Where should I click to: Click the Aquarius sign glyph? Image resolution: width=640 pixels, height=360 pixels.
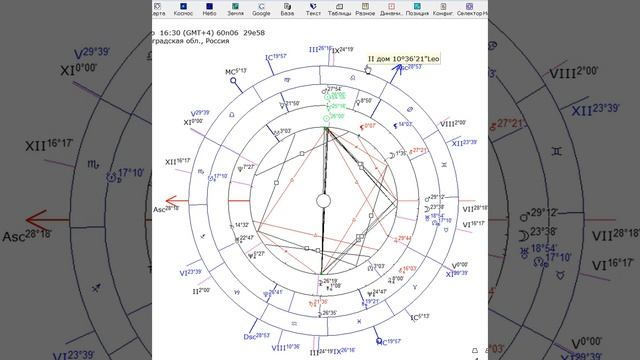tap(294, 324)
